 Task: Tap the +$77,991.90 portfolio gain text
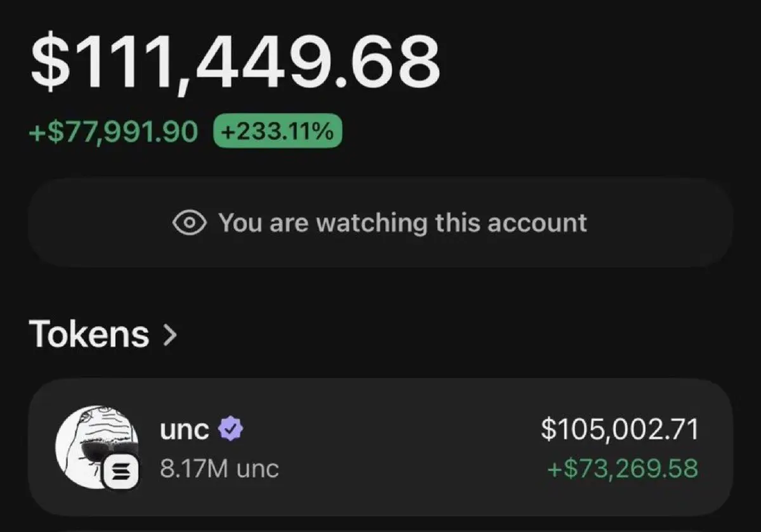pos(114,132)
